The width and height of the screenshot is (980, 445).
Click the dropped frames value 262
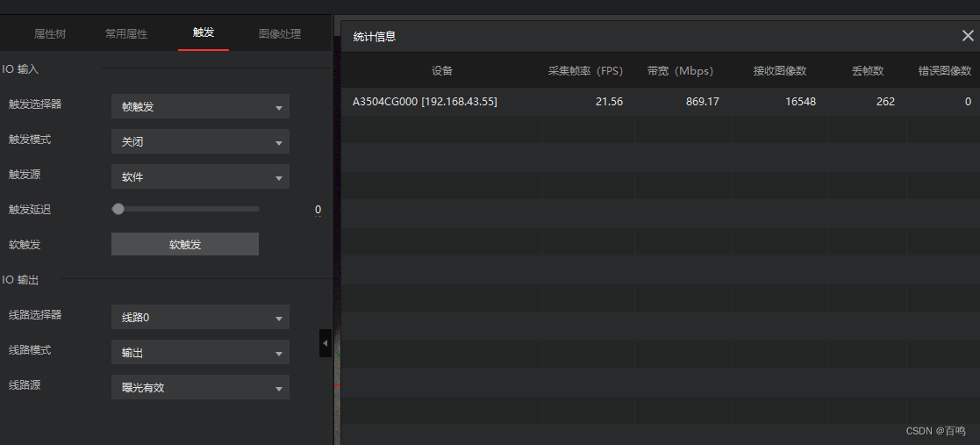885,101
